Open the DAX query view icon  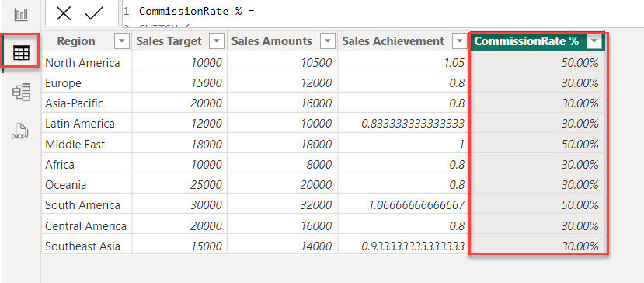[20, 131]
